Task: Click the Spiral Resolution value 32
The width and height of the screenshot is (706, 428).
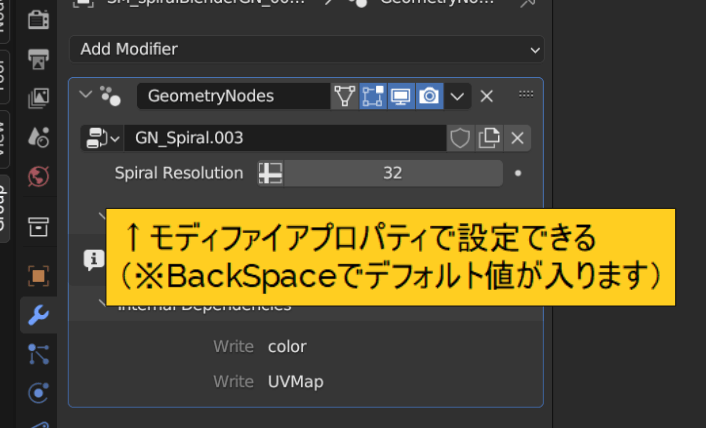Action: tap(393, 173)
